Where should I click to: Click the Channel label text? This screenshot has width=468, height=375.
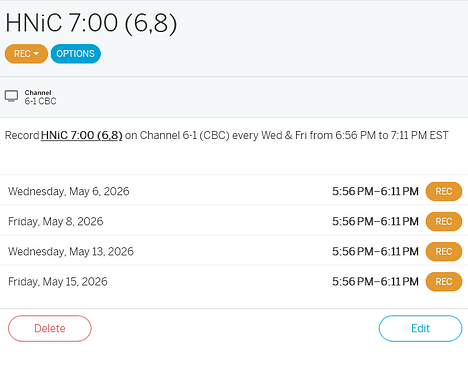(x=38, y=93)
